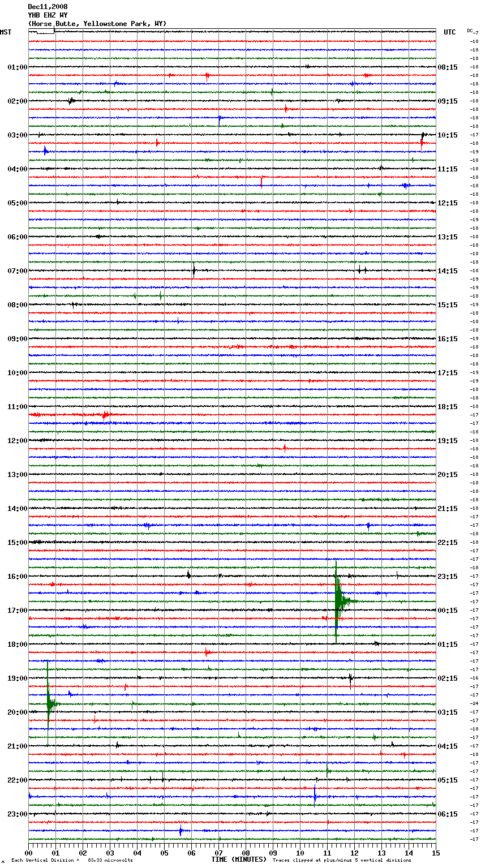Select the 03:00 MST time label
The height and width of the screenshot is (868, 481).
[18, 135]
